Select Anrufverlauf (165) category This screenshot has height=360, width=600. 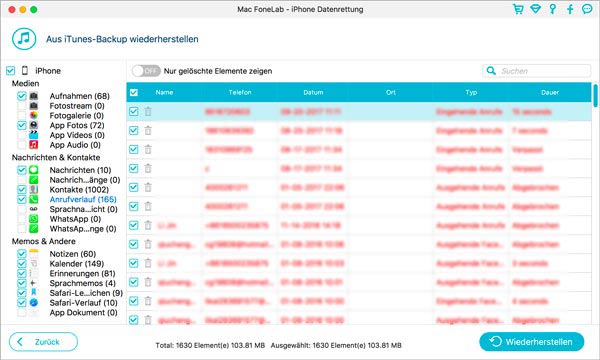pyautogui.click(x=83, y=199)
